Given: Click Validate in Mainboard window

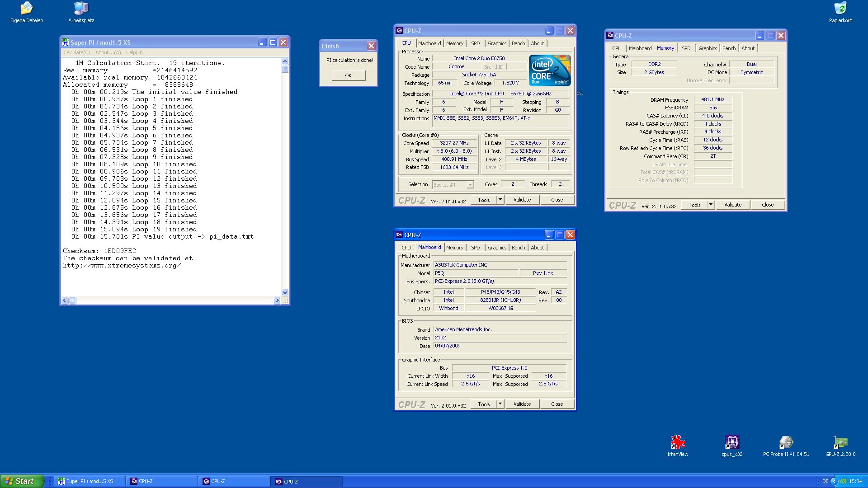Looking at the screenshot, I should pyautogui.click(x=522, y=404).
